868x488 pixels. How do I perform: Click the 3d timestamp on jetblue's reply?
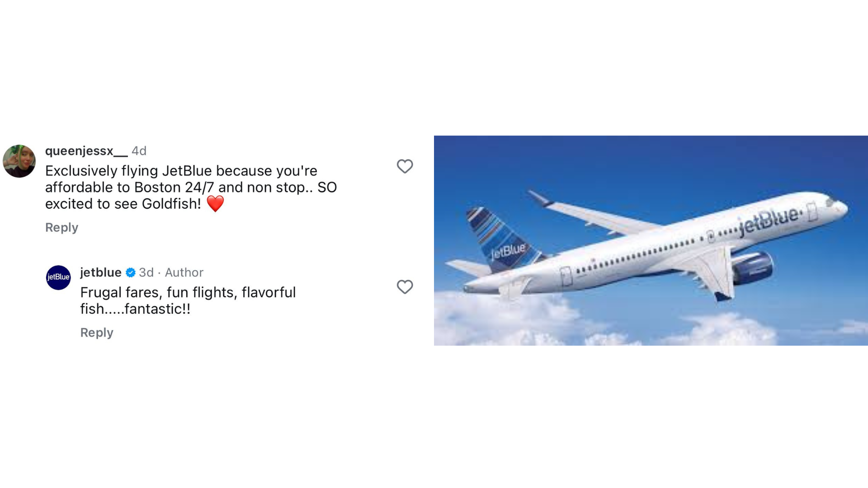click(146, 272)
